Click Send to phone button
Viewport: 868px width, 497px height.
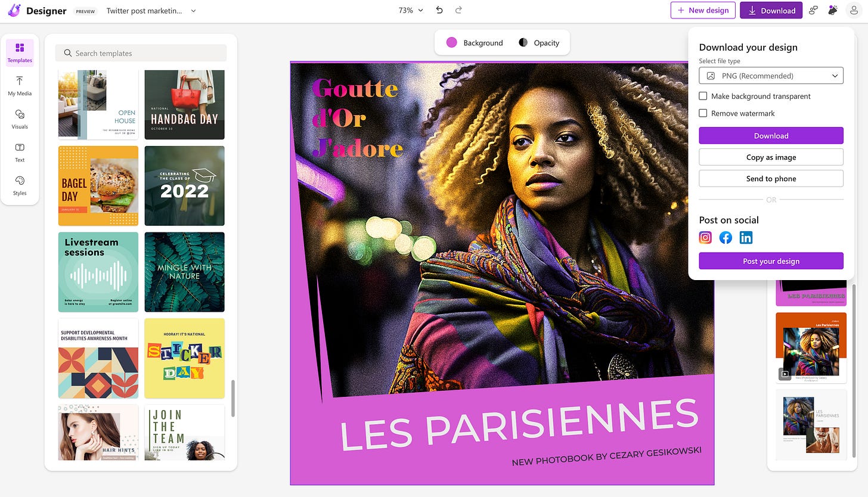point(771,179)
